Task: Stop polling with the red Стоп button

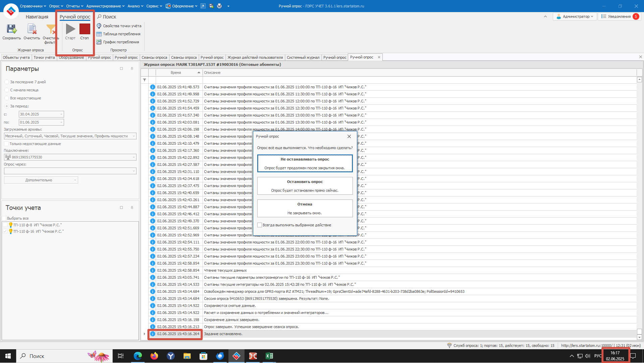Action: coord(85,32)
